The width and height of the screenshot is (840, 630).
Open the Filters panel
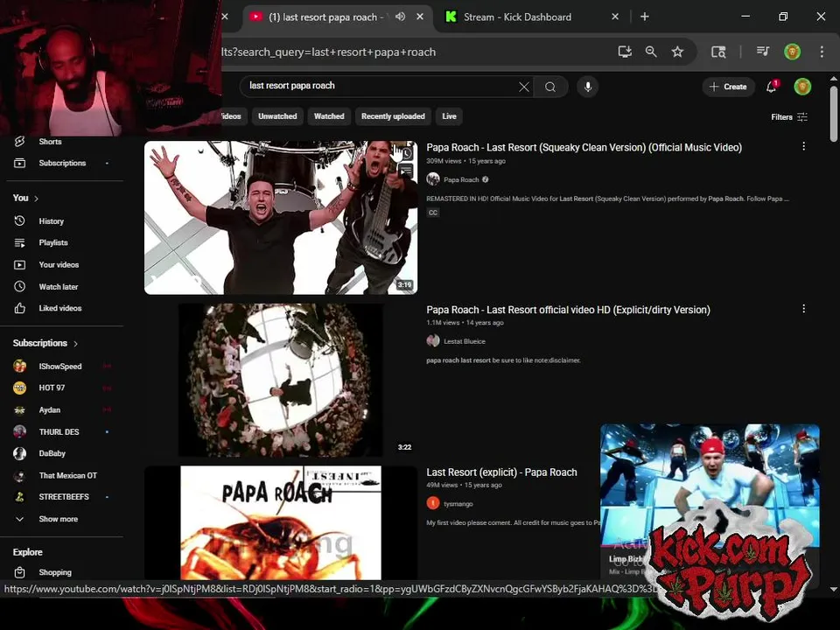point(789,116)
